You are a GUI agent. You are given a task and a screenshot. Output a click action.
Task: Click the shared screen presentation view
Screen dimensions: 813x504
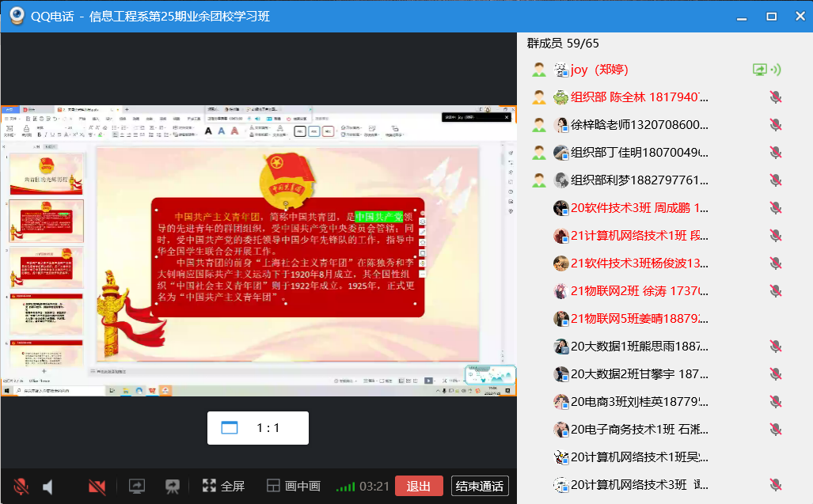(x=258, y=251)
